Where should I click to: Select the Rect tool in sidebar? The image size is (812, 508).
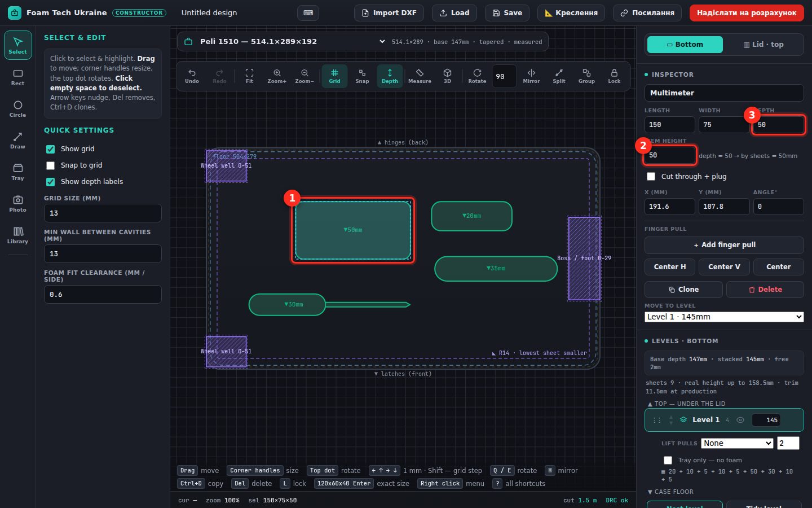point(17,77)
